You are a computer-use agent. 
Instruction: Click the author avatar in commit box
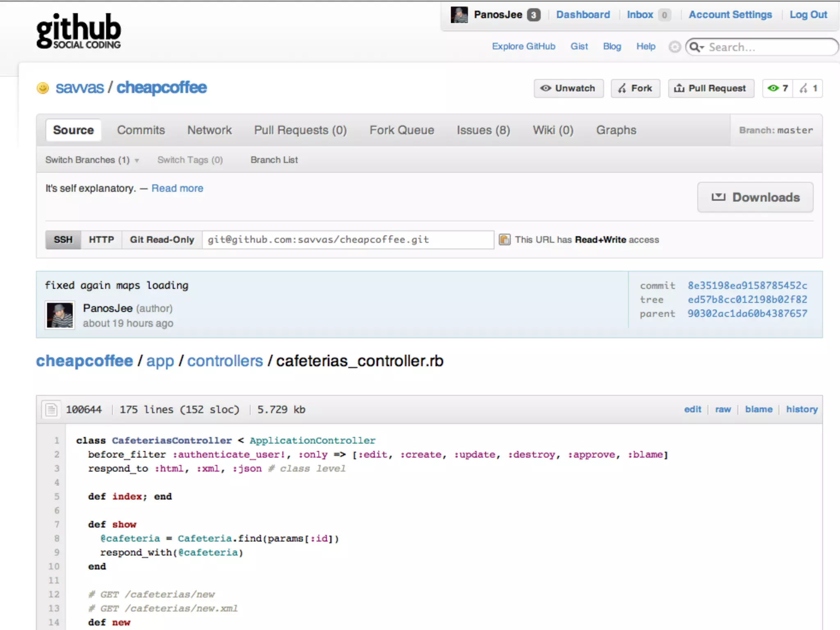pyautogui.click(x=60, y=315)
